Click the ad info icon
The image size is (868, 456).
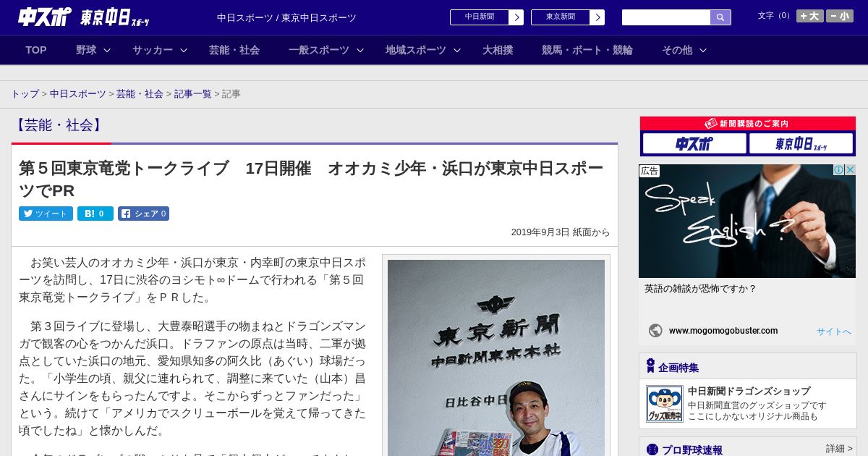[x=839, y=170]
